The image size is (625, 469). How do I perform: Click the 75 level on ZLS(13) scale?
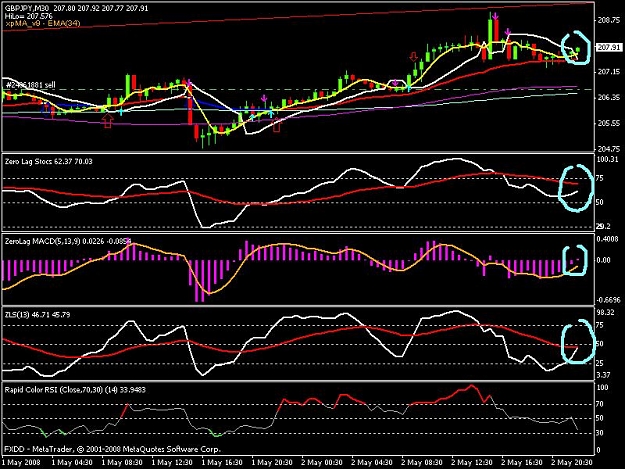601,326
